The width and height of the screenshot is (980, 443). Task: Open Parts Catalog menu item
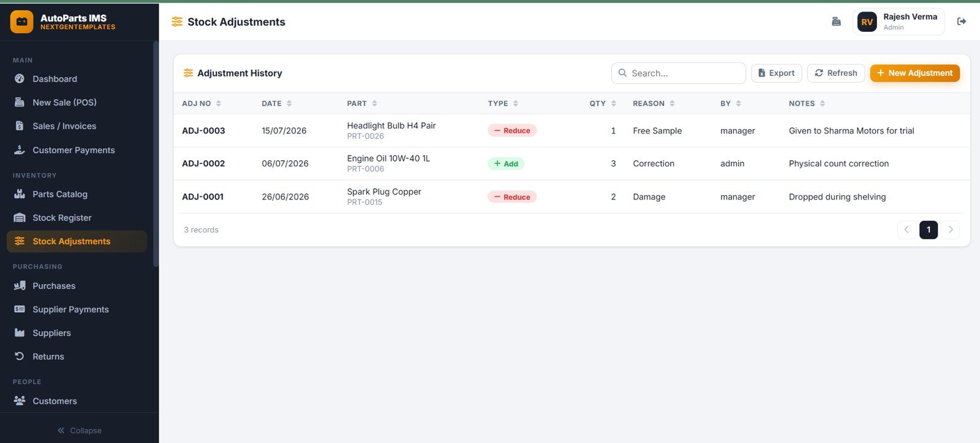(77, 194)
